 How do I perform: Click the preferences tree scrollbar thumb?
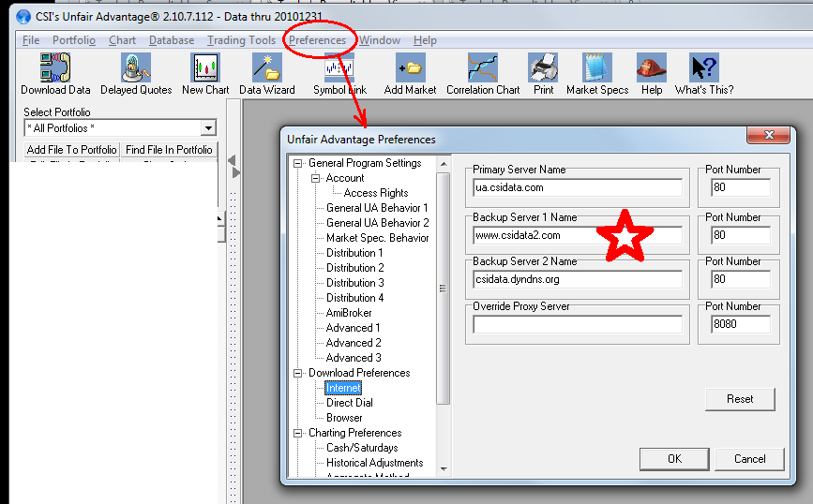pyautogui.click(x=444, y=289)
